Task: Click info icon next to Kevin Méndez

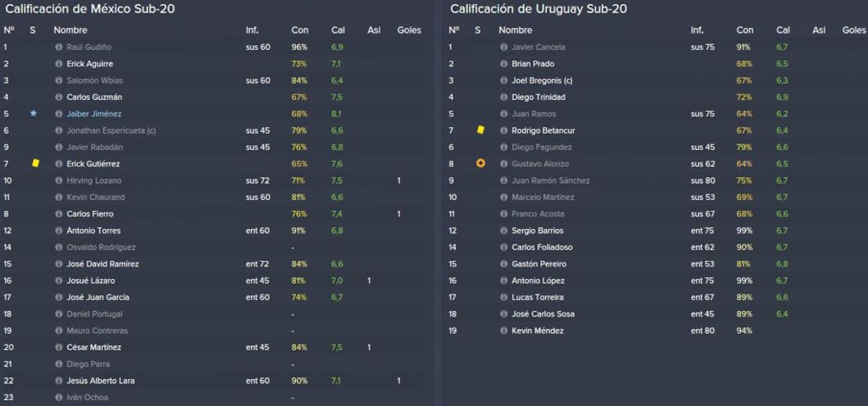Action: tap(504, 331)
